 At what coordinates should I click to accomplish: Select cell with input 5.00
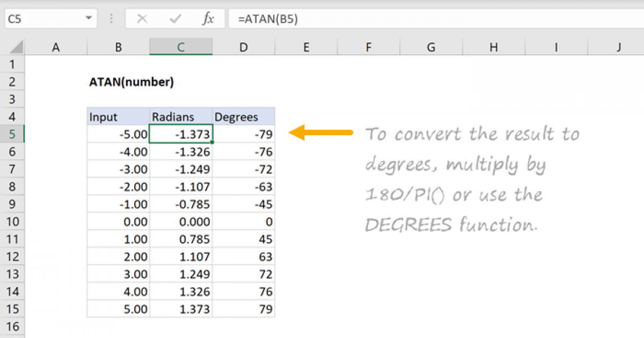tap(118, 309)
